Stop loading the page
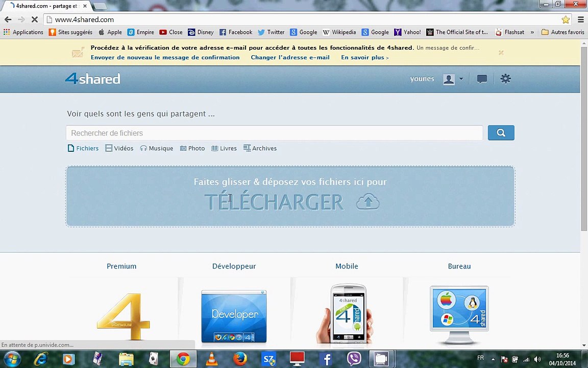The height and width of the screenshot is (368, 588). (35, 19)
